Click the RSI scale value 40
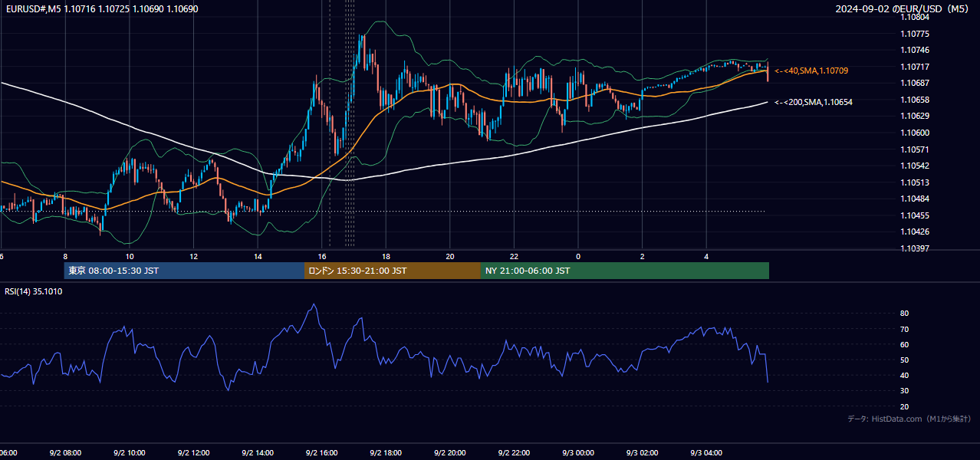 (x=905, y=375)
